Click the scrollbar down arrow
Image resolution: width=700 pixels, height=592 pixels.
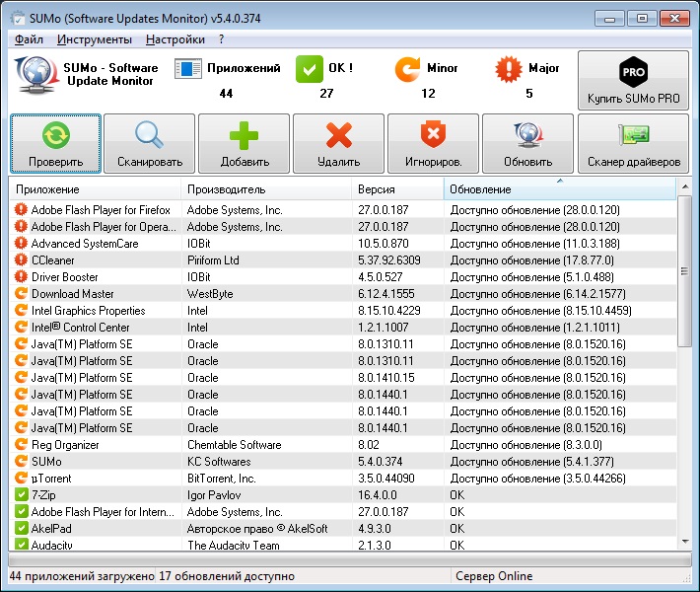(685, 542)
